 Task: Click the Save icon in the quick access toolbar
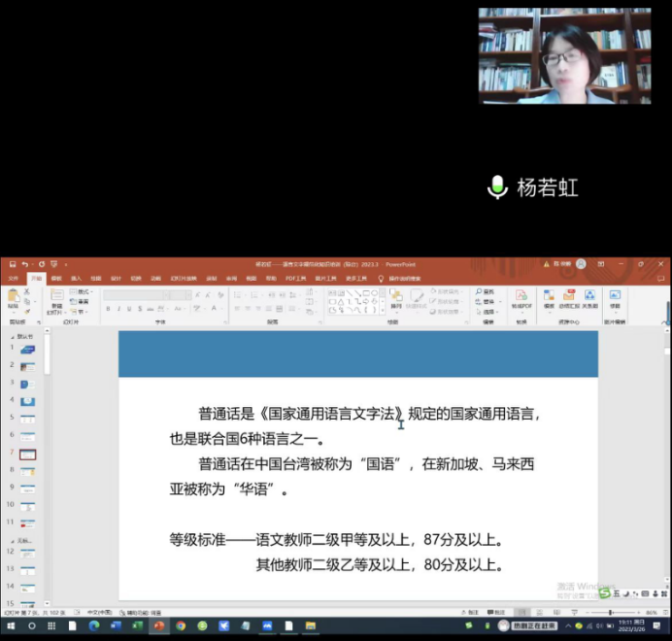tap(10, 263)
